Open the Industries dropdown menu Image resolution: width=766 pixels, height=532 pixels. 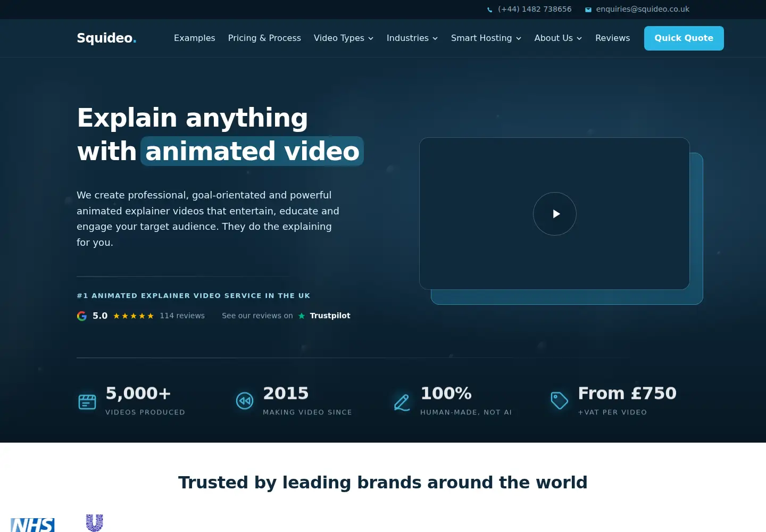click(x=412, y=38)
